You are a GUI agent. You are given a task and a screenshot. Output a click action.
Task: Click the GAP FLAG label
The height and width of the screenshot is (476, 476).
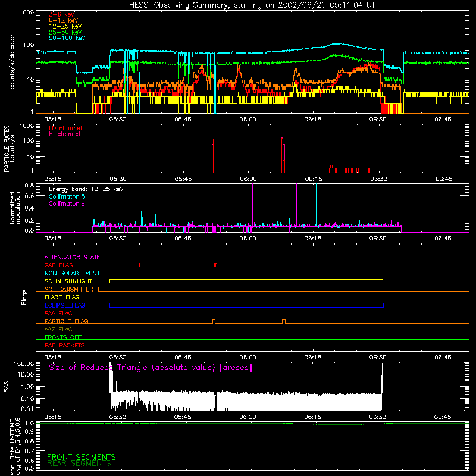tap(58, 265)
